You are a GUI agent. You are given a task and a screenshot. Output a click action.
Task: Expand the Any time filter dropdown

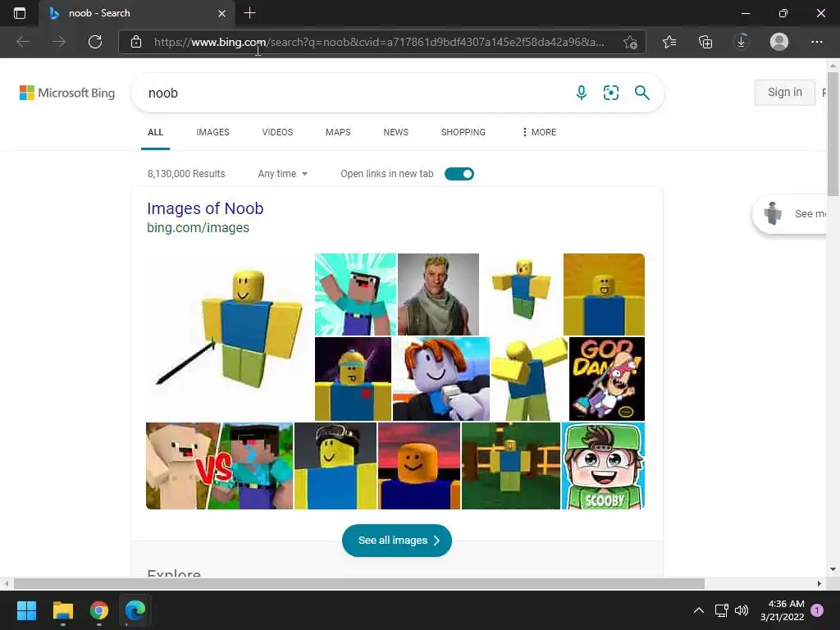(282, 174)
